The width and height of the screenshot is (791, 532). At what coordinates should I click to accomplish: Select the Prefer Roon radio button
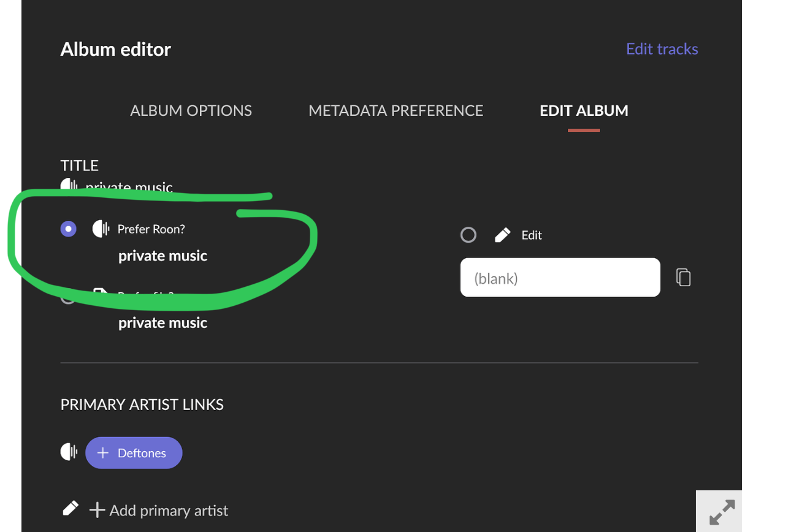(69, 229)
